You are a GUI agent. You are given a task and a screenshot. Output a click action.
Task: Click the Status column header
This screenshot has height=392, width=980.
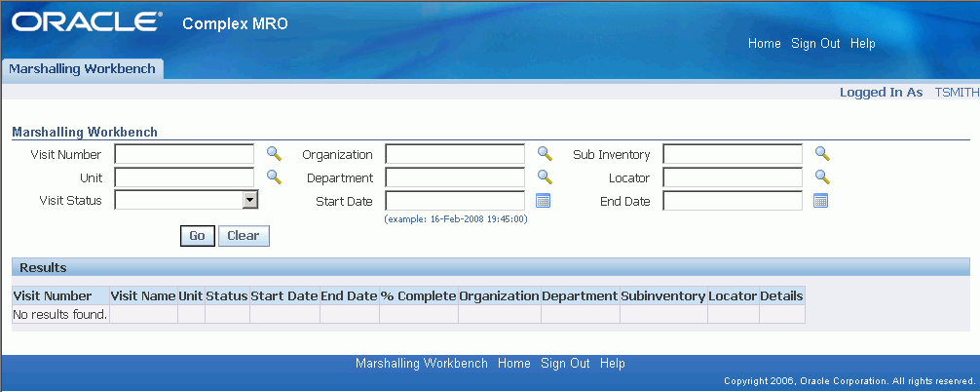pyautogui.click(x=227, y=295)
